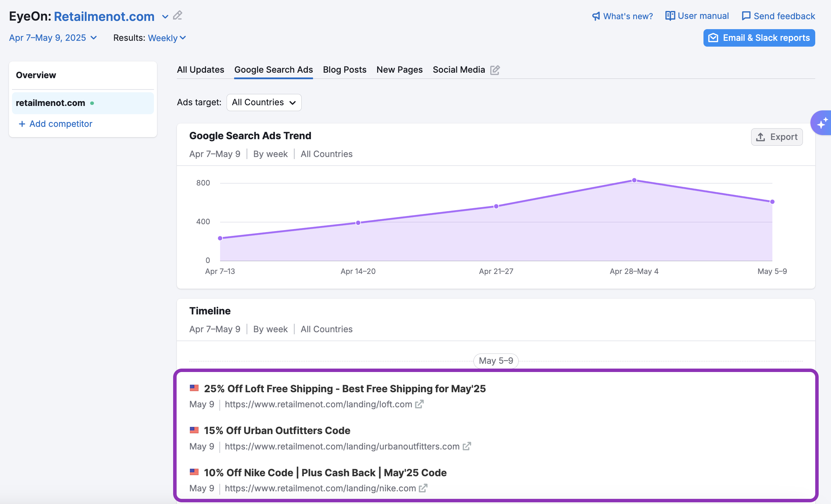Expand the Retailmenot.com project chevron
Image resolution: width=831 pixels, height=504 pixels.
click(x=165, y=16)
